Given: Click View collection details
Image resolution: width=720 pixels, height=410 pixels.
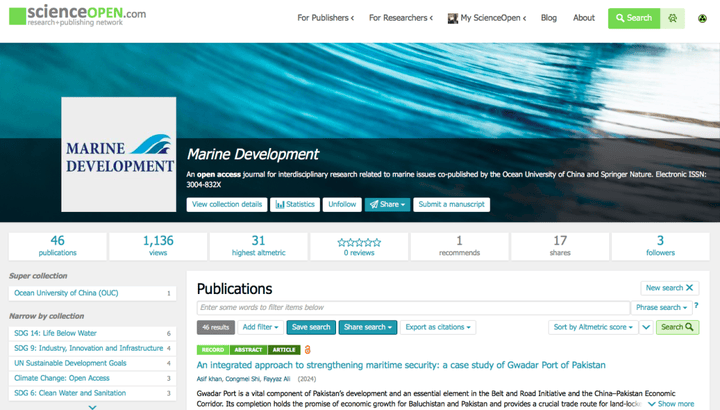Looking at the screenshot, I should (x=227, y=204).
